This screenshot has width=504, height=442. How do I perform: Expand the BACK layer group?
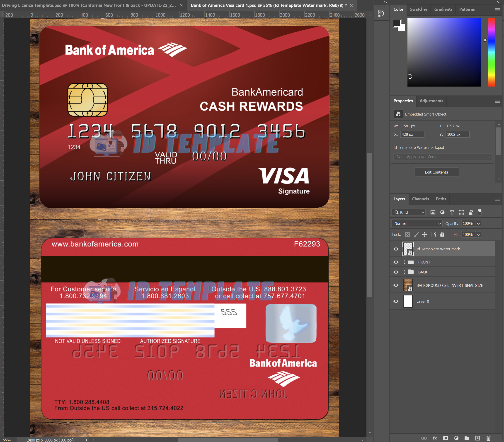click(404, 272)
